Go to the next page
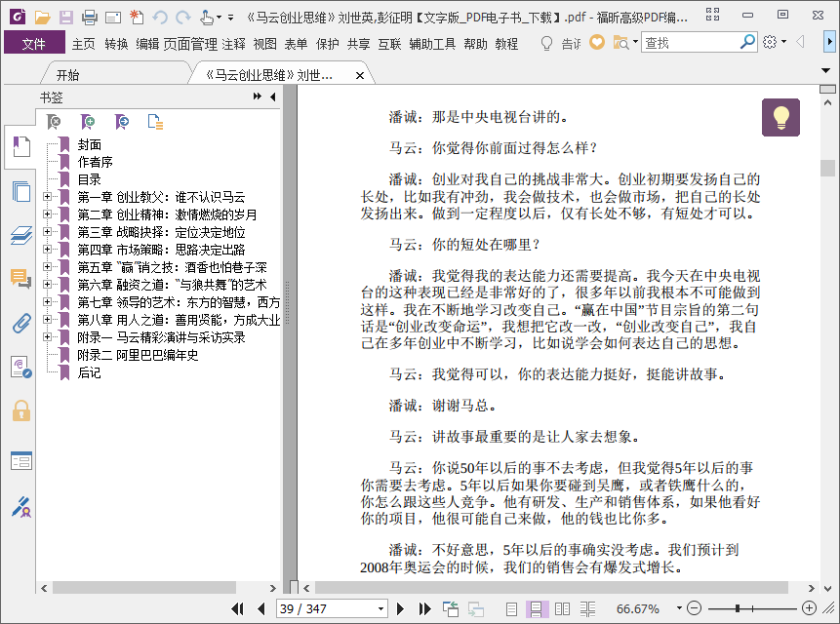 tap(400, 608)
